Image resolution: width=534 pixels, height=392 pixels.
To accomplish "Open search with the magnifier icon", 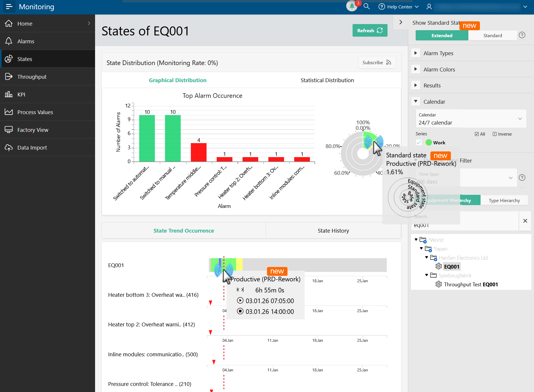I will (x=367, y=6).
